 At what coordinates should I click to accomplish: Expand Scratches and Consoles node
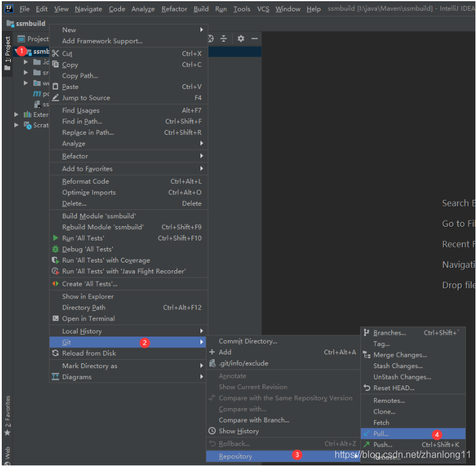(16, 125)
